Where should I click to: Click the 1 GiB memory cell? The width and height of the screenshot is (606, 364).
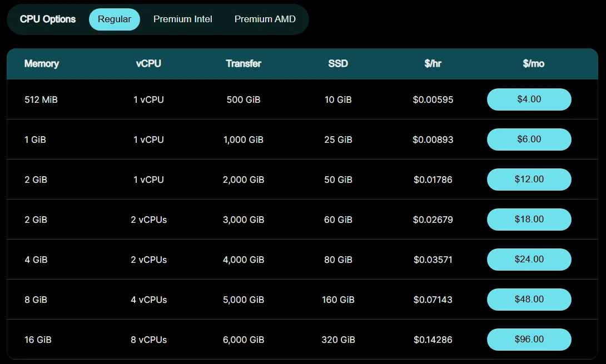35,140
